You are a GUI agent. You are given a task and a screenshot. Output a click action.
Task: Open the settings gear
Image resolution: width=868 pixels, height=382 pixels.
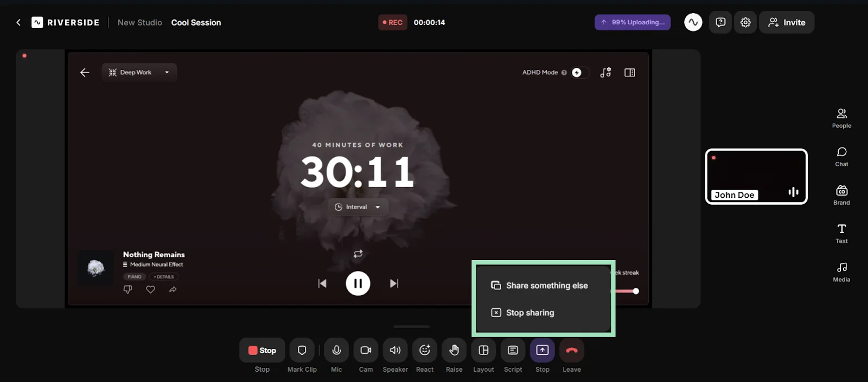pos(745,22)
